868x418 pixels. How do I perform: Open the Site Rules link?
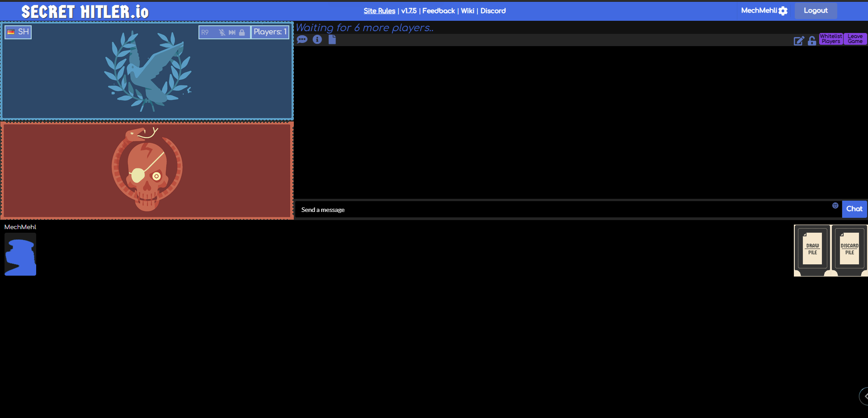(379, 11)
